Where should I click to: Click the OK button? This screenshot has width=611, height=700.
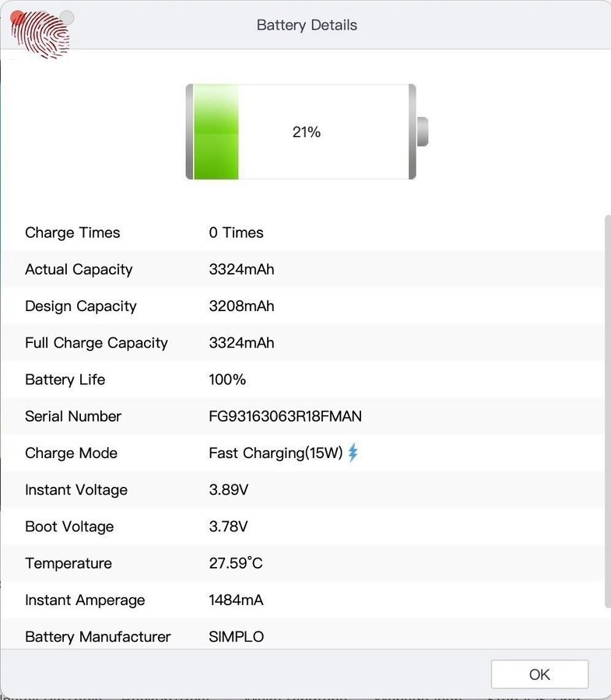click(539, 674)
